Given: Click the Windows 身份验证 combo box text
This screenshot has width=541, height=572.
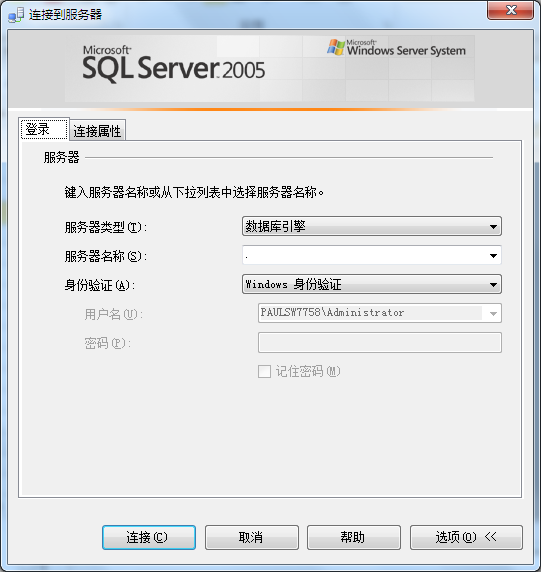Looking at the screenshot, I should (294, 284).
